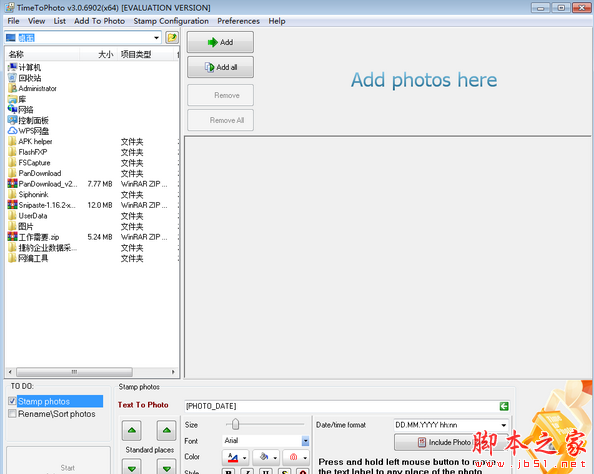Sort by the 项目类型 column header
Screen dimensions: 594x474
[x=146, y=55]
